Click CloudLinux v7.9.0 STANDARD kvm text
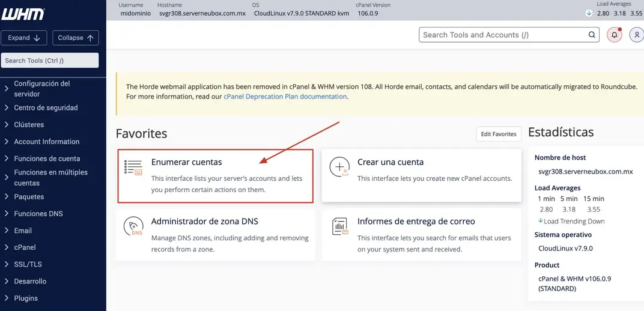This screenshot has width=644, height=311. [x=302, y=13]
